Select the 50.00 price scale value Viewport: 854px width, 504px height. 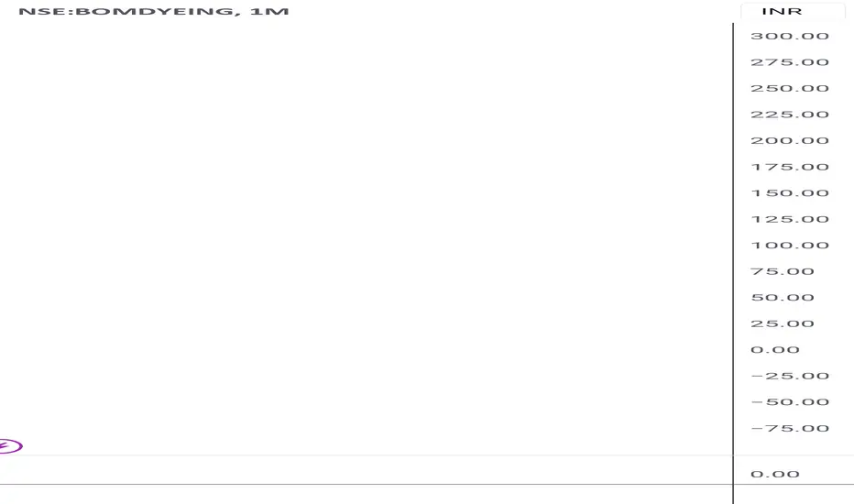(x=783, y=298)
